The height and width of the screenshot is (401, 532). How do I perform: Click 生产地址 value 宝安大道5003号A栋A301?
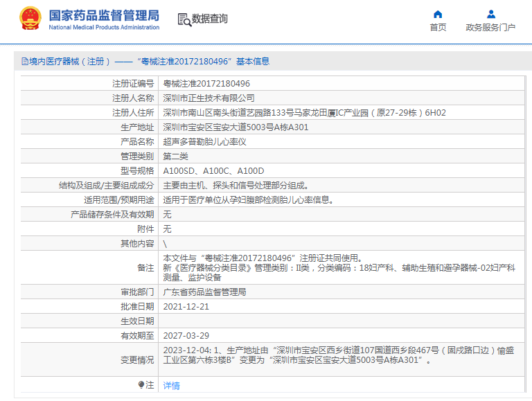[x=236, y=127]
